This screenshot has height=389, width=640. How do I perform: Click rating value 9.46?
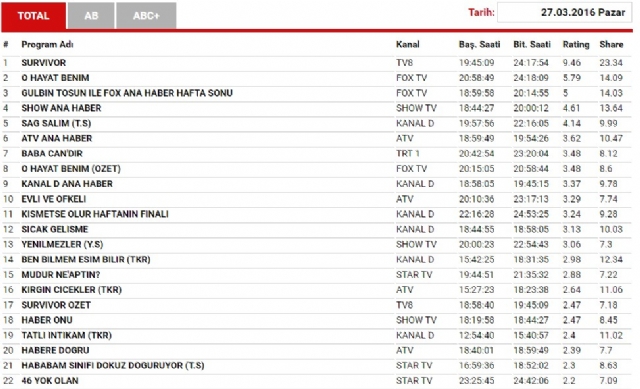571,63
